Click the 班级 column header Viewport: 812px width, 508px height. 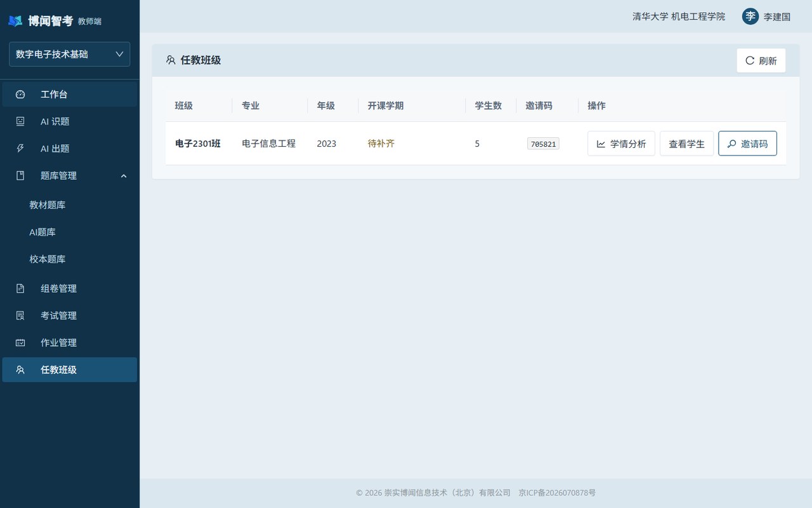click(184, 105)
